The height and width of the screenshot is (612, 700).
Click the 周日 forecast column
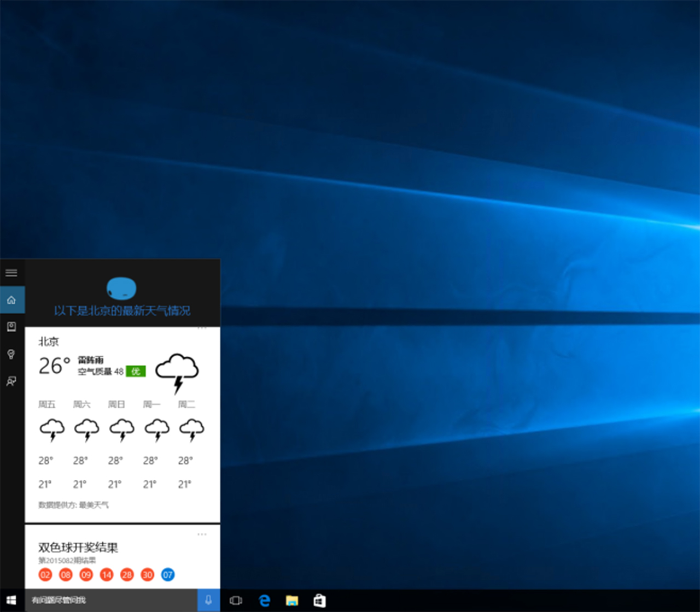coord(116,404)
